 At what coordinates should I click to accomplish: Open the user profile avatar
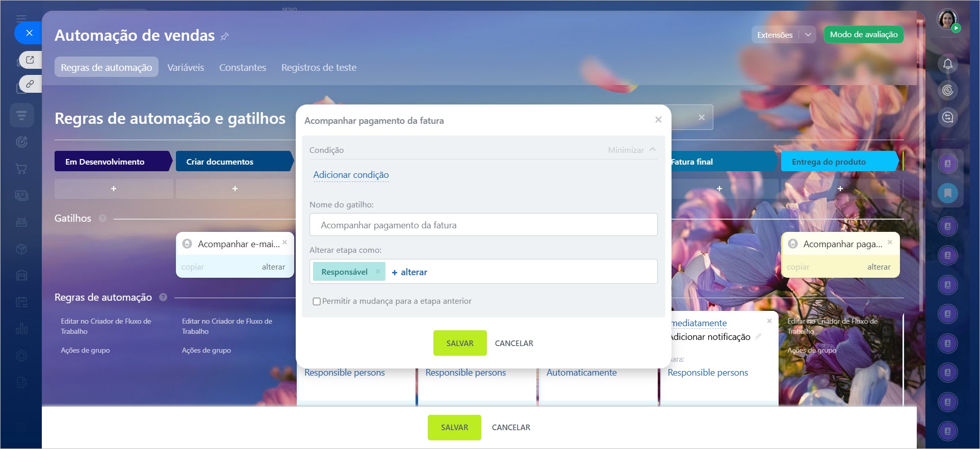pos(947,19)
